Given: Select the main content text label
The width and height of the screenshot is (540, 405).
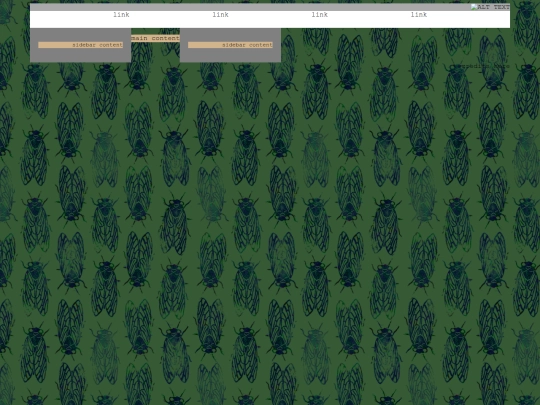Looking at the screenshot, I should (155, 38).
